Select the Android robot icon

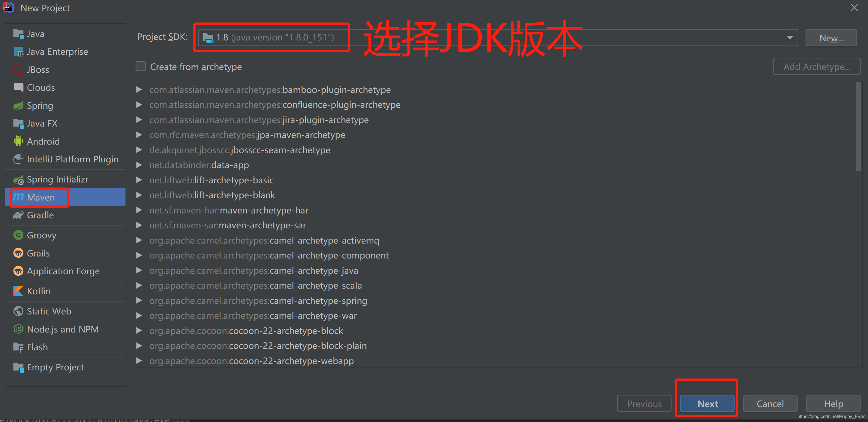click(18, 141)
